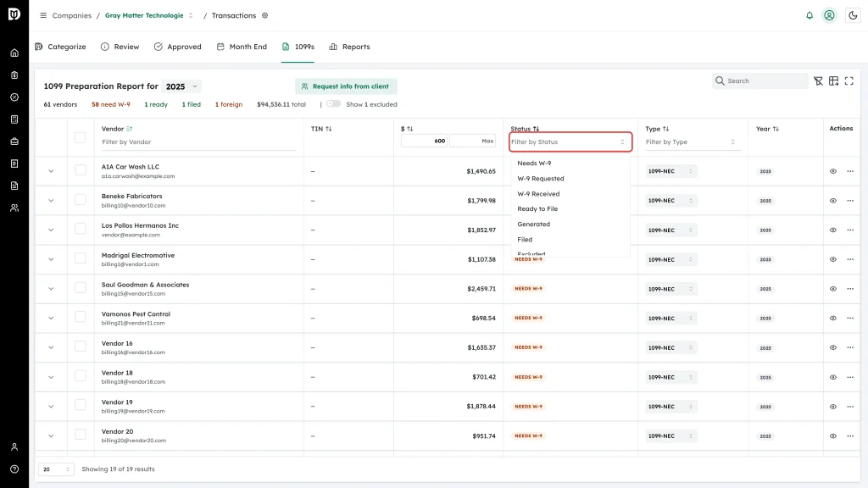Open the Reports tab
The width and height of the screenshot is (868, 488).
(x=349, y=47)
